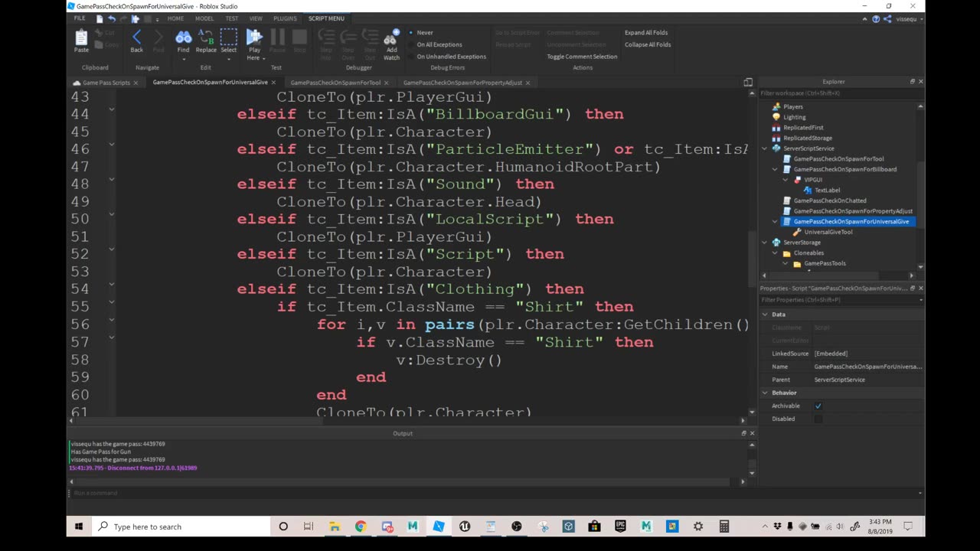Screen dimensions: 980x551
Task: Select ReplicatedStorage in Explorer
Action: coord(807,138)
